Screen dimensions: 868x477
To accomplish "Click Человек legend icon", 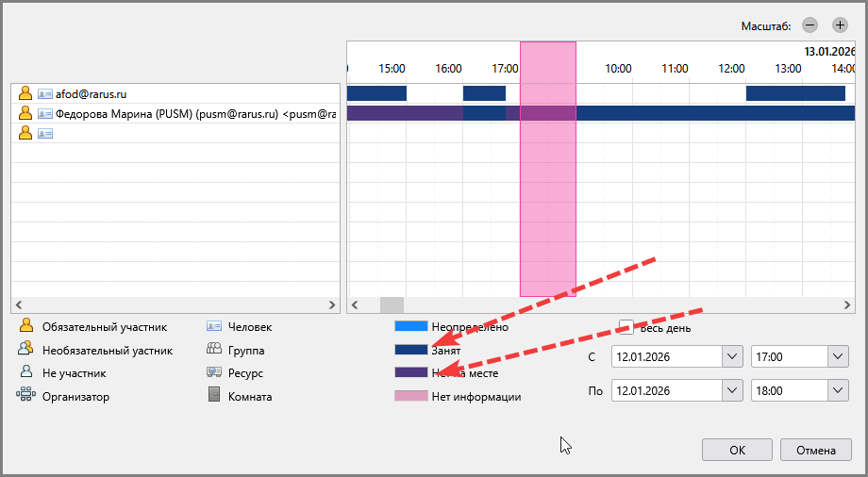I will [x=213, y=326].
